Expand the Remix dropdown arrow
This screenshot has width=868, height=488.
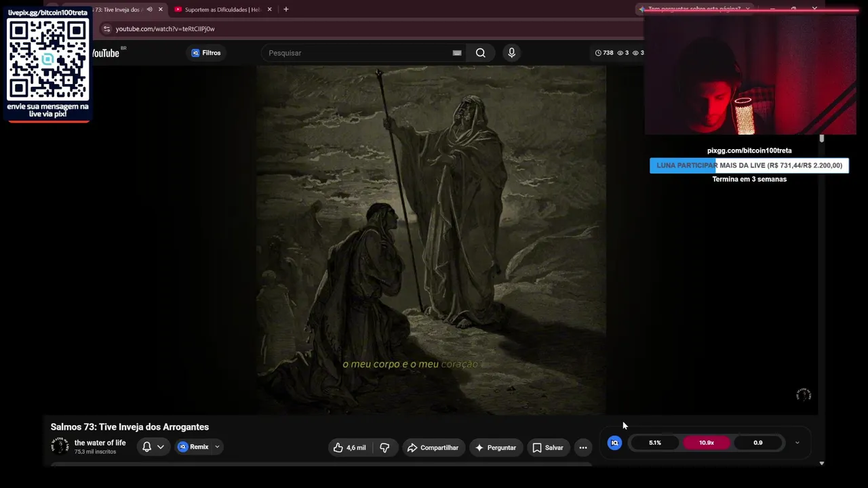click(x=217, y=447)
